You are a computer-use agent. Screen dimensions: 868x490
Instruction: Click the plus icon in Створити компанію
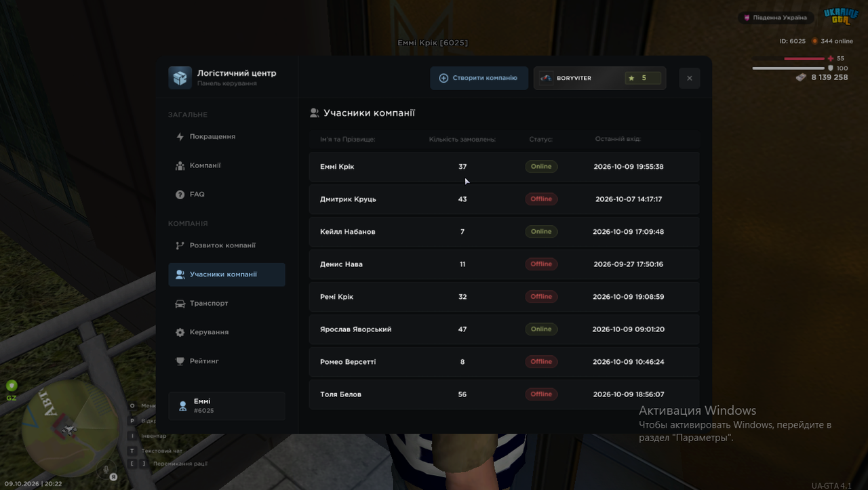coord(443,78)
